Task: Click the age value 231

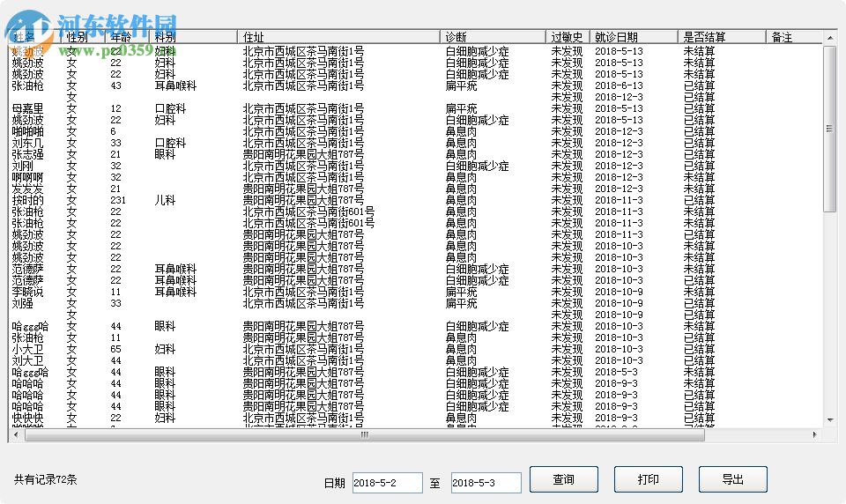Action: point(117,200)
